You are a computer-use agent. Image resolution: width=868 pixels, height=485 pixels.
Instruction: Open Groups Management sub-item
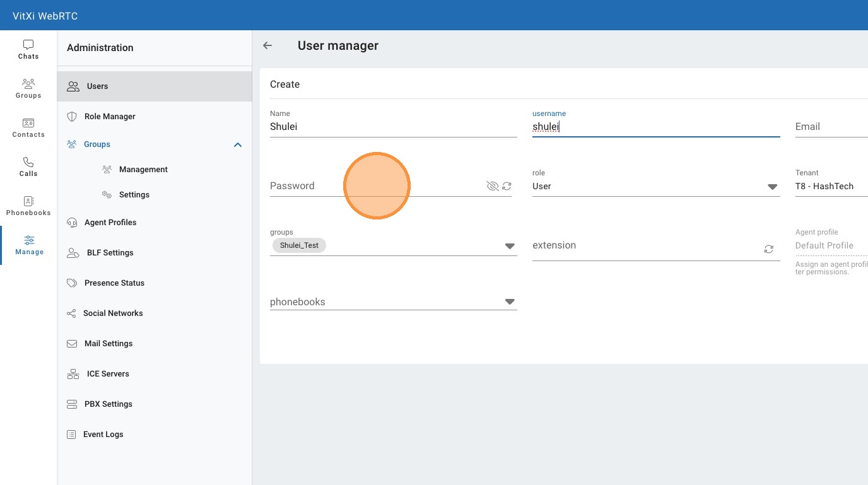143,170
